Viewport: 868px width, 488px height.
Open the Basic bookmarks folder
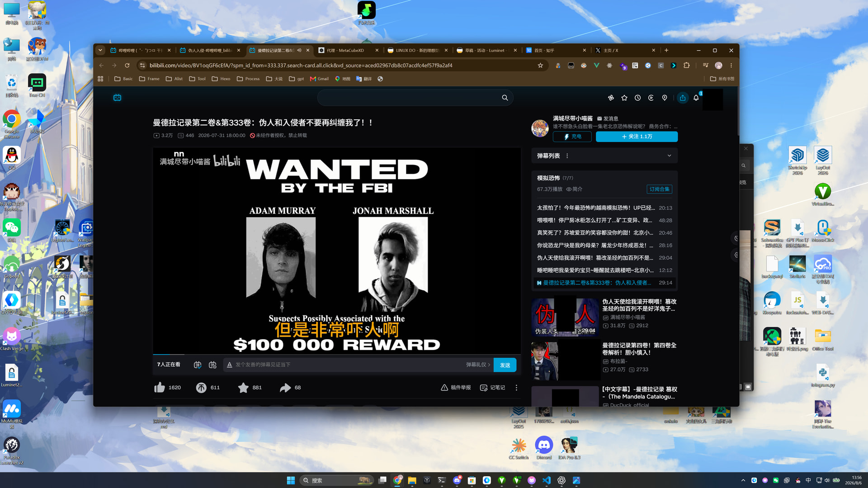click(x=123, y=79)
